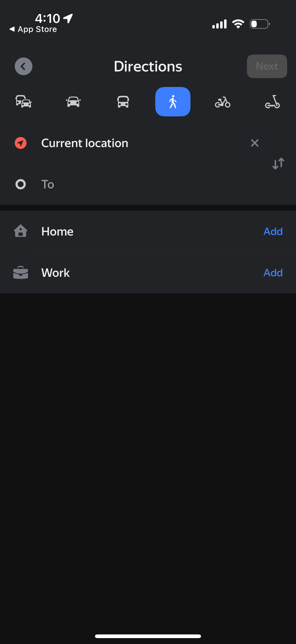Select the scooter transport mode
The height and width of the screenshot is (644, 296).
click(272, 101)
